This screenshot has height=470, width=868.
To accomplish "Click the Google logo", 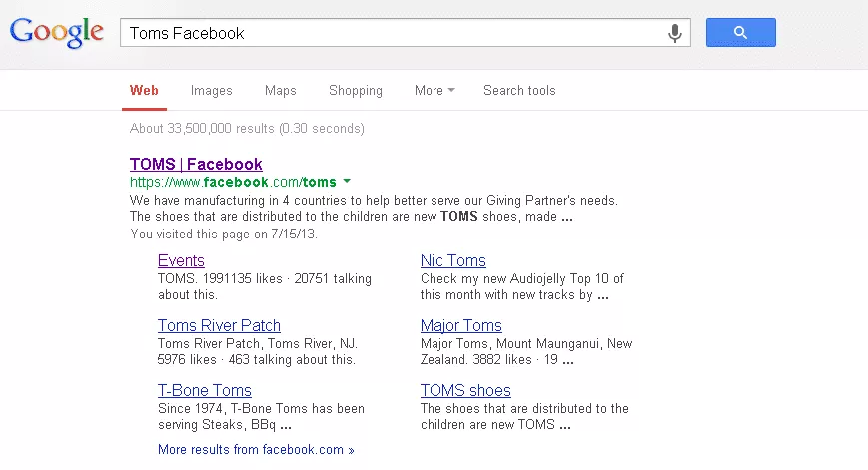I will (57, 33).
